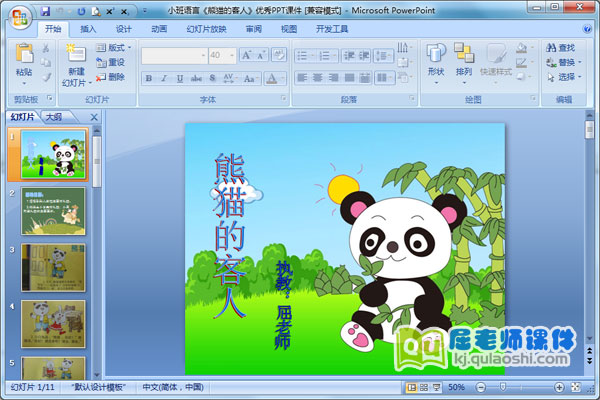
Task: Click the Increase Font Size icon
Action: 246,56
